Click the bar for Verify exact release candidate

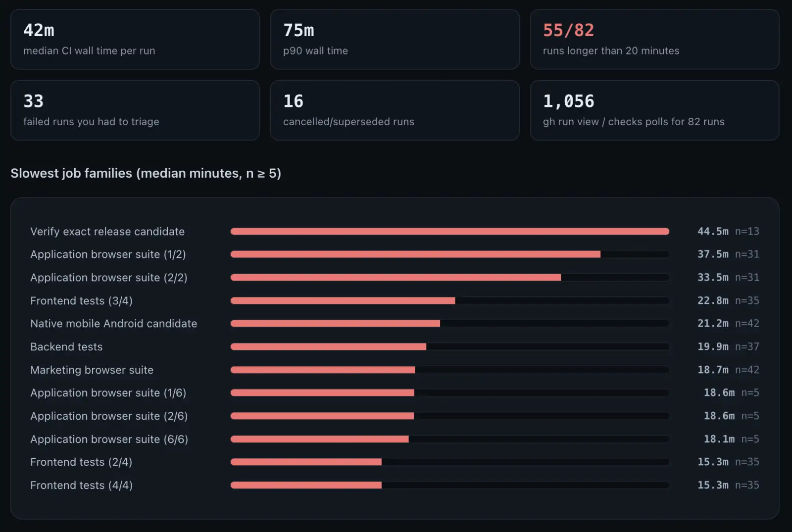[450, 231]
